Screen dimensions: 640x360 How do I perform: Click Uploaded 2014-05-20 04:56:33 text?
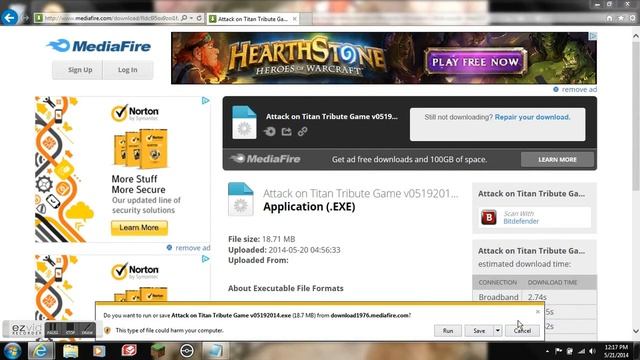(x=284, y=250)
